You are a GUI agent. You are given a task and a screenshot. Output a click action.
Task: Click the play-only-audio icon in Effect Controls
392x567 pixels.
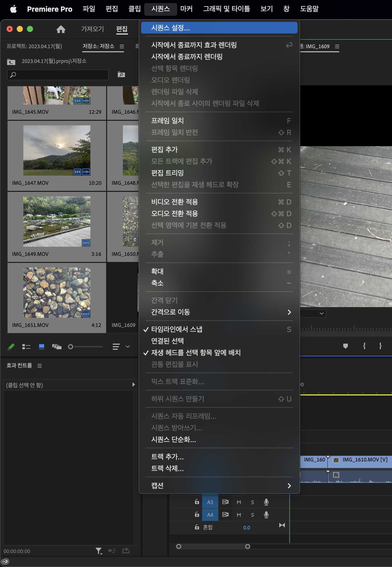coord(112,551)
